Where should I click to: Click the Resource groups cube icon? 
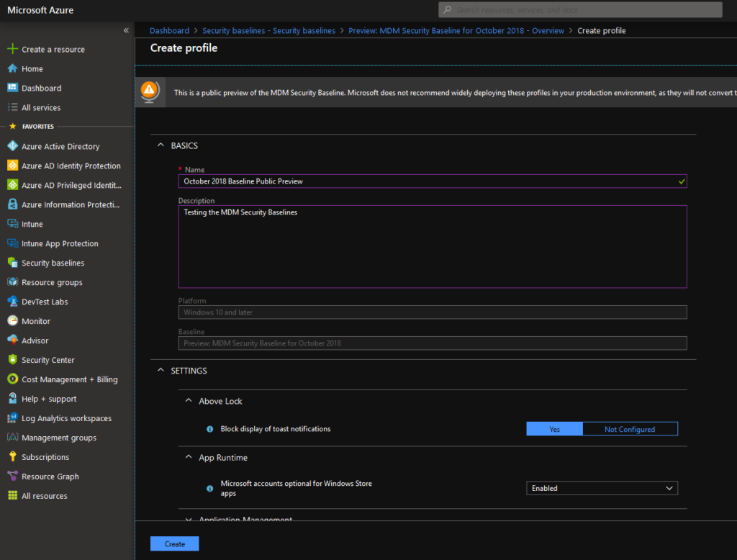(x=13, y=282)
